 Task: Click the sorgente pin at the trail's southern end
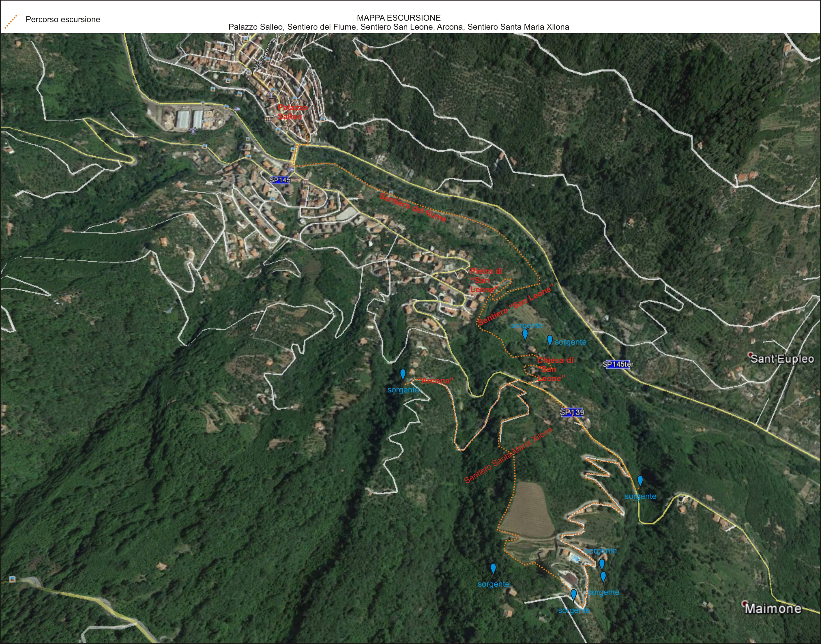tap(574, 595)
